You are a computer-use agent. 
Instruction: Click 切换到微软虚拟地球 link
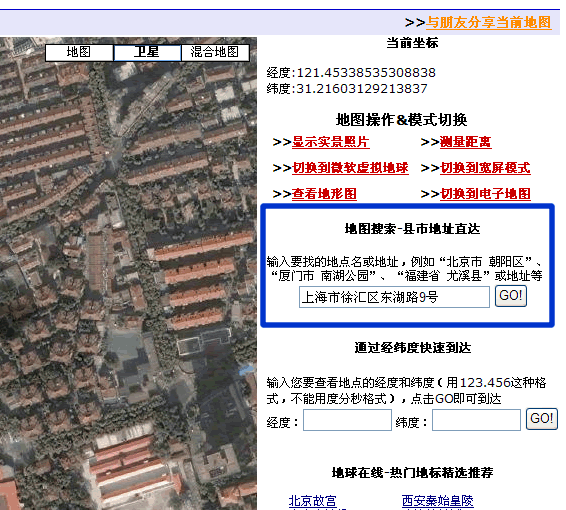click(x=350, y=168)
